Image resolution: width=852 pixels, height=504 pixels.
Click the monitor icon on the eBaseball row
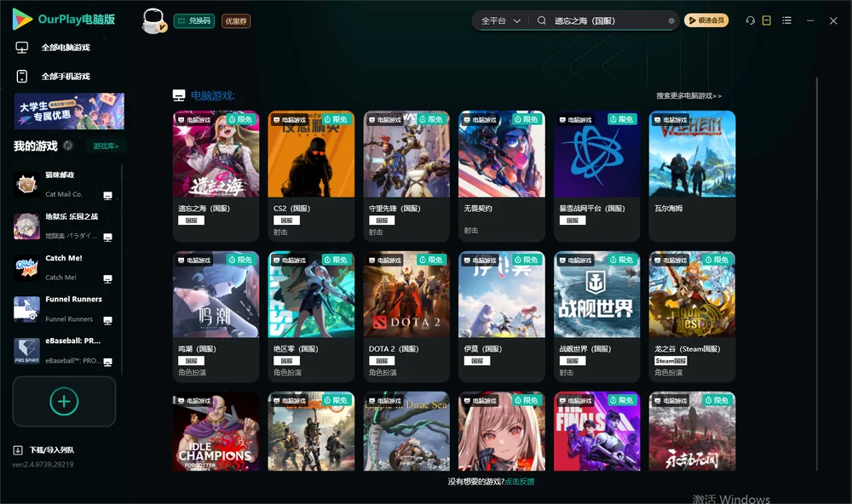[x=107, y=363]
